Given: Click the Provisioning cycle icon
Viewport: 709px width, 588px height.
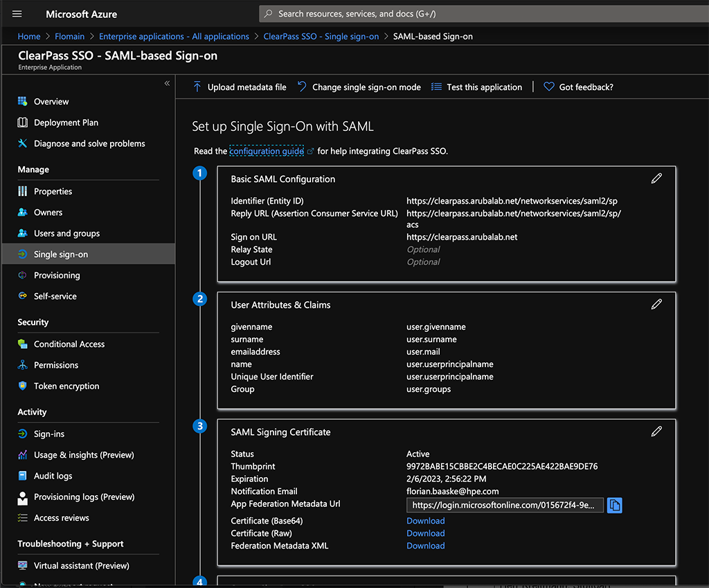Looking at the screenshot, I should click(22, 275).
